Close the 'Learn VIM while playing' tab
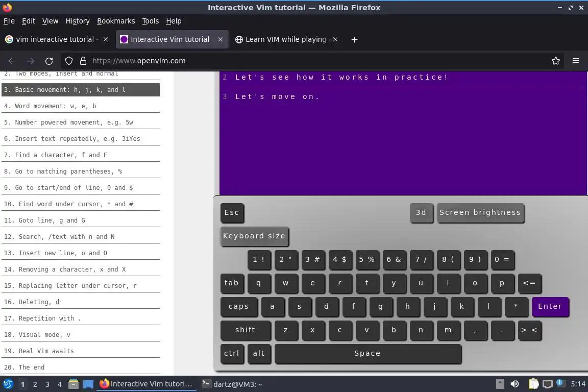 (x=335, y=39)
